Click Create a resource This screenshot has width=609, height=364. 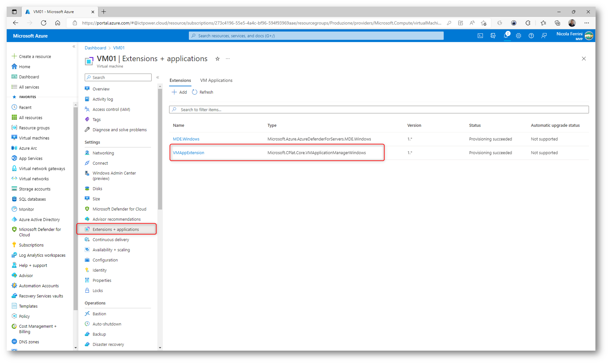click(x=35, y=56)
